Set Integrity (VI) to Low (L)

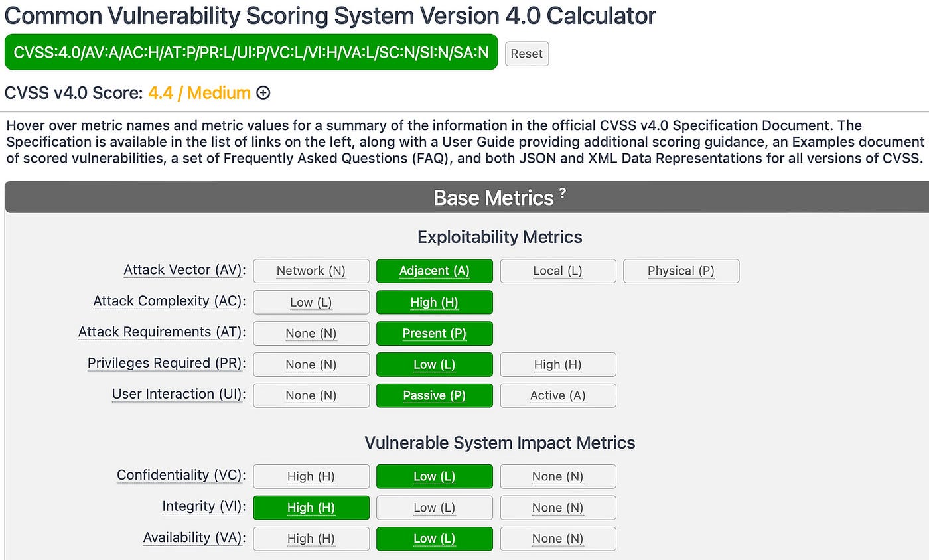pos(435,508)
